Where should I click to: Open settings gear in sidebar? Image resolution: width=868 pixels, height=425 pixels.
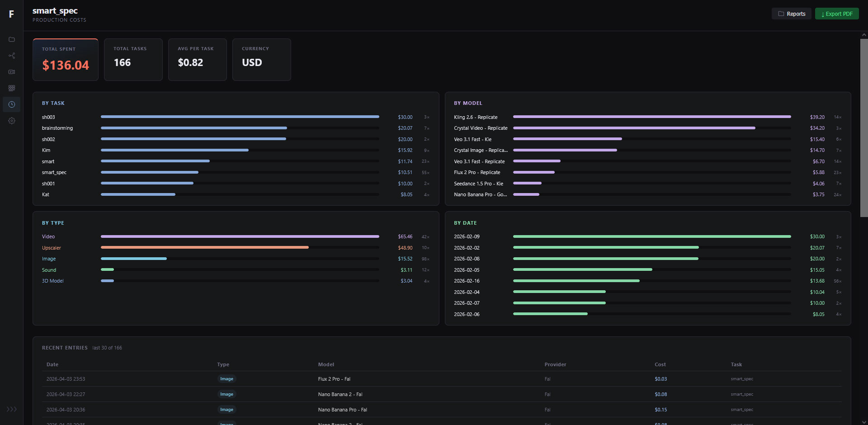point(12,121)
